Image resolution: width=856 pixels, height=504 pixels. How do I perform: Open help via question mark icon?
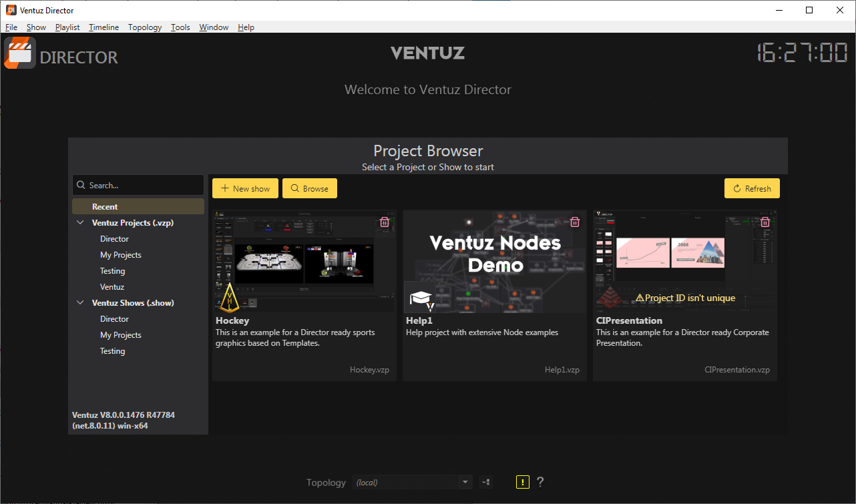tap(540, 482)
